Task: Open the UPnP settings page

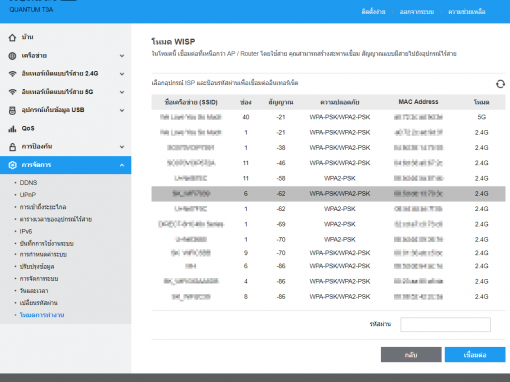Action: 28,195
